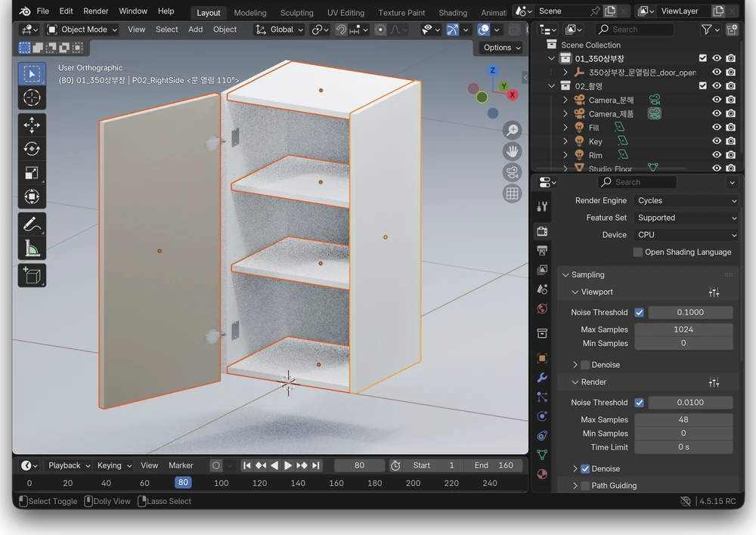The width and height of the screenshot is (756, 535).
Task: Open the File menu
Action: (x=43, y=11)
